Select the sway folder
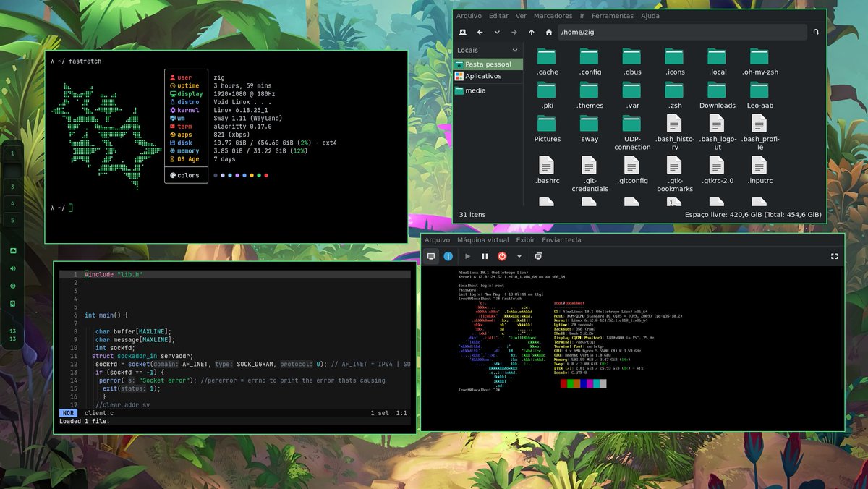 [590, 129]
